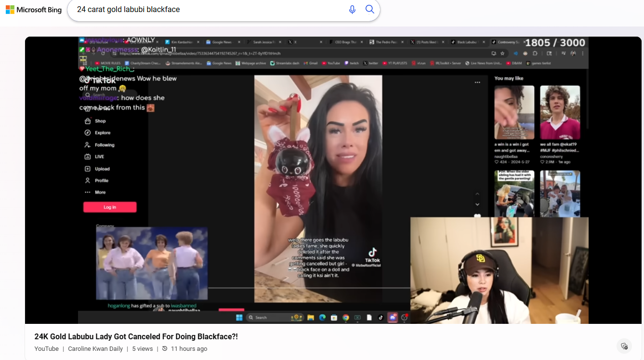The width and height of the screenshot is (644, 360).
Task: Click the 'You may like' heading in the video
Action: point(509,78)
